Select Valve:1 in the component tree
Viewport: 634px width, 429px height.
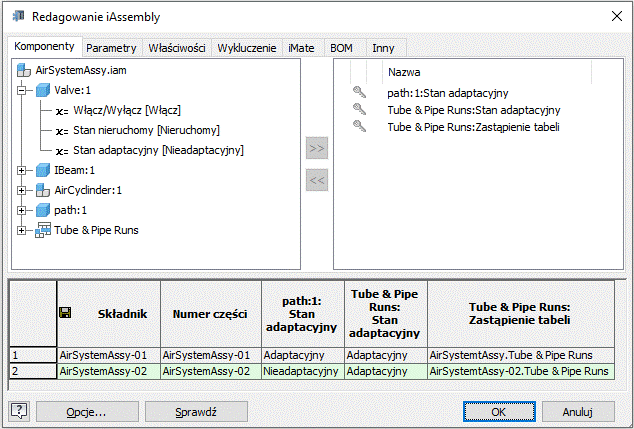73,90
